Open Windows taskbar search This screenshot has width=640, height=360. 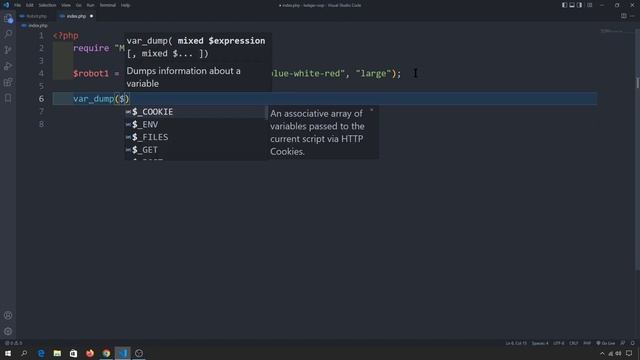point(24,353)
